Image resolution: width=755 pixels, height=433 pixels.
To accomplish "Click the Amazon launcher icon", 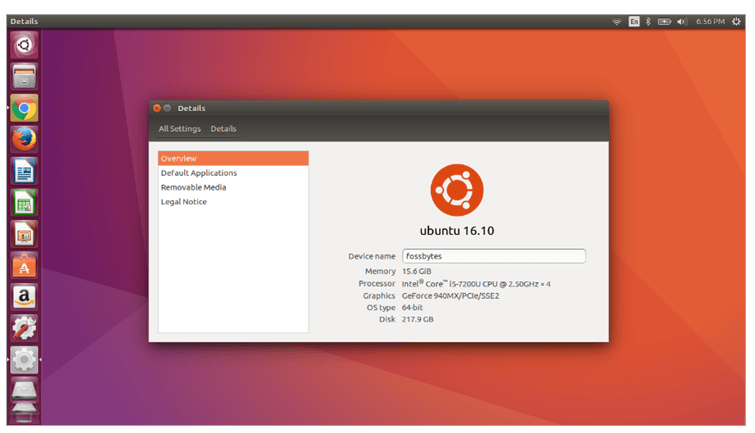I will 24,297.
